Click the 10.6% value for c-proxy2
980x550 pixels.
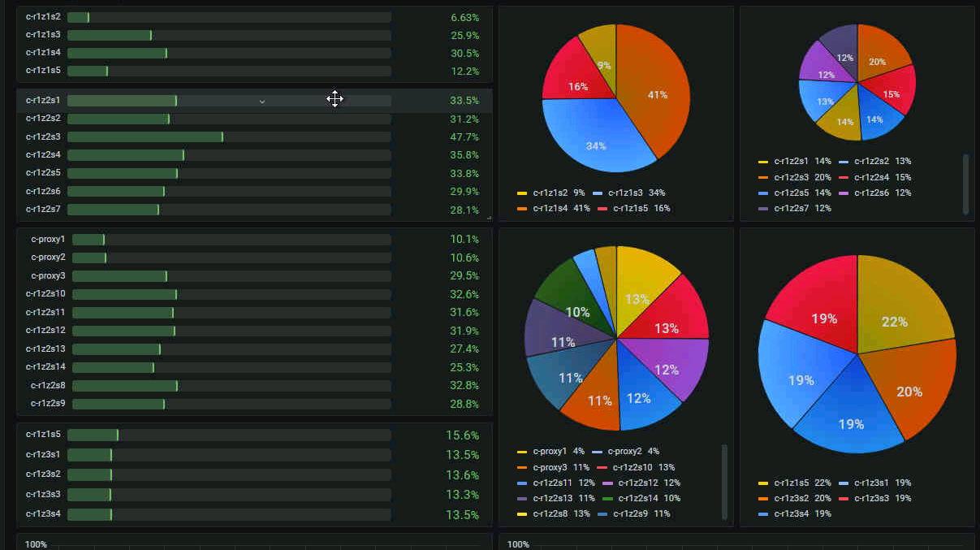(464, 258)
